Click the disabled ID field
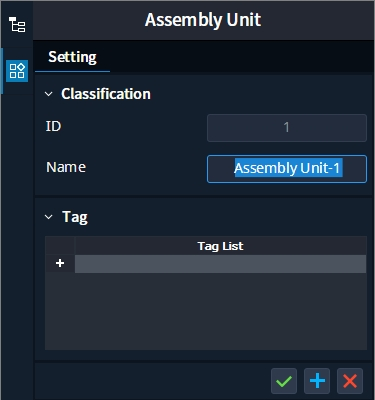Image resolution: width=375 pixels, height=400 pixels. (287, 128)
